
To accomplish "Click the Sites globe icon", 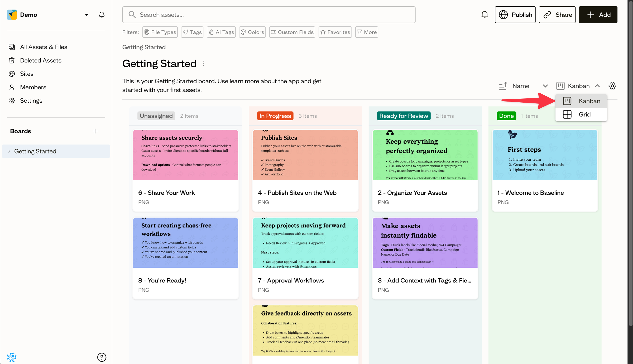I will coord(12,74).
